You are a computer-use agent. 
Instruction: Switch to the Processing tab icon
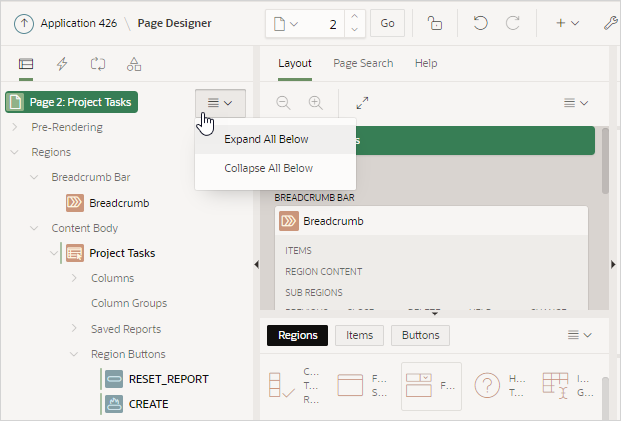coord(98,64)
